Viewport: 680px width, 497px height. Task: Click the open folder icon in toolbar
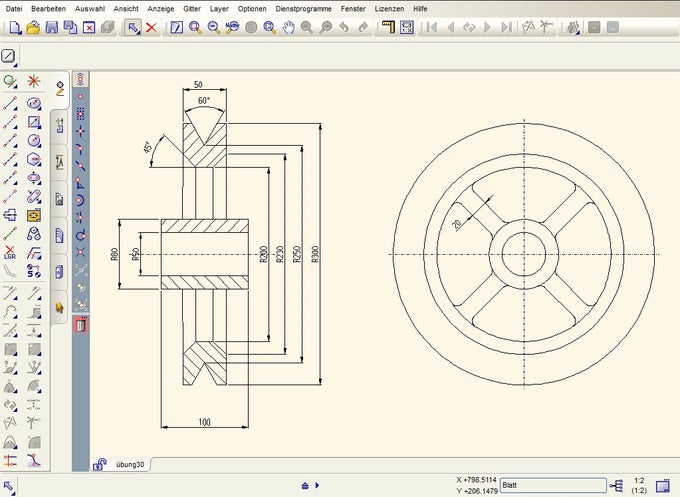click(x=33, y=28)
